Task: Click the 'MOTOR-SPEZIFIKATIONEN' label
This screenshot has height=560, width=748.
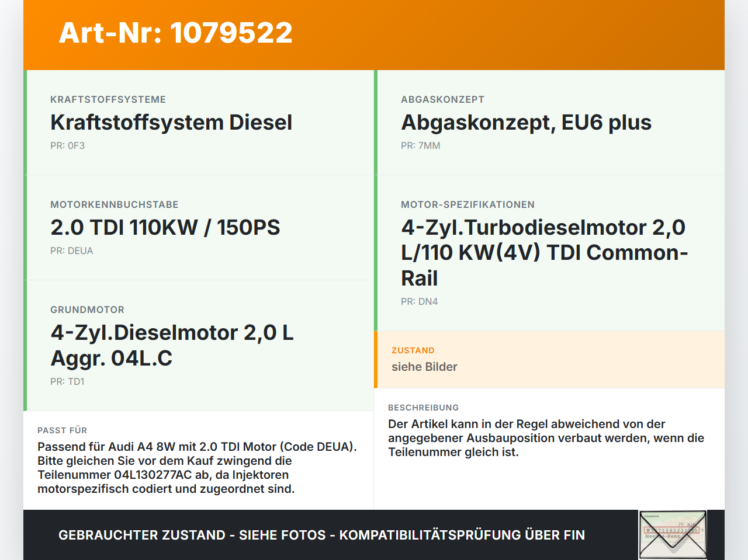Action: (x=467, y=204)
